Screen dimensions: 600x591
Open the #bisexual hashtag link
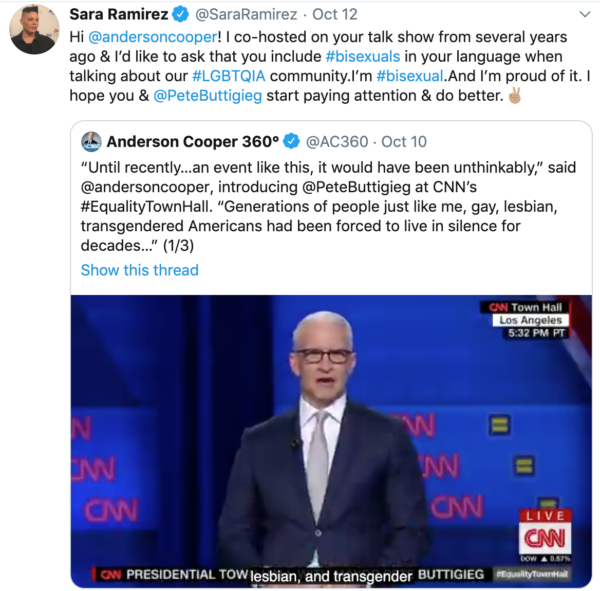pos(410,76)
